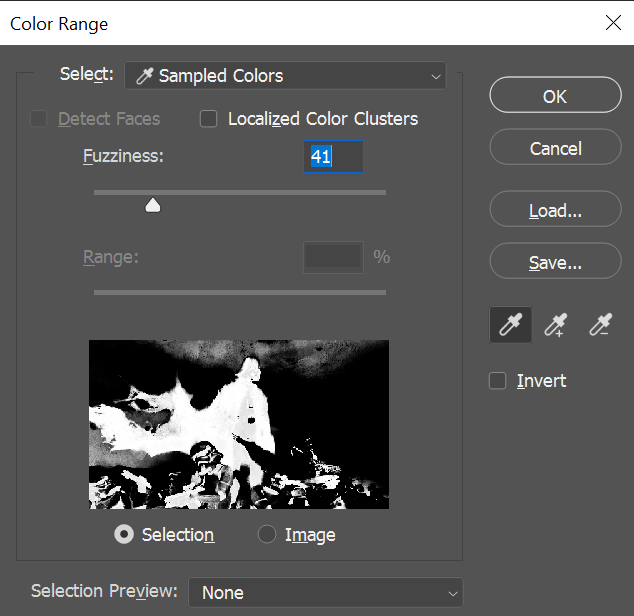The height and width of the screenshot is (616, 634).
Task: Choose the Selection radio button
Action: pyautogui.click(x=124, y=534)
